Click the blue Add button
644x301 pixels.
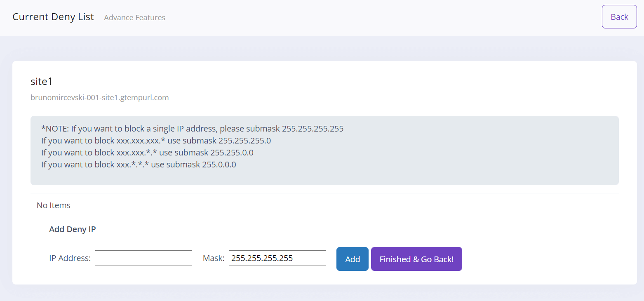353,259
